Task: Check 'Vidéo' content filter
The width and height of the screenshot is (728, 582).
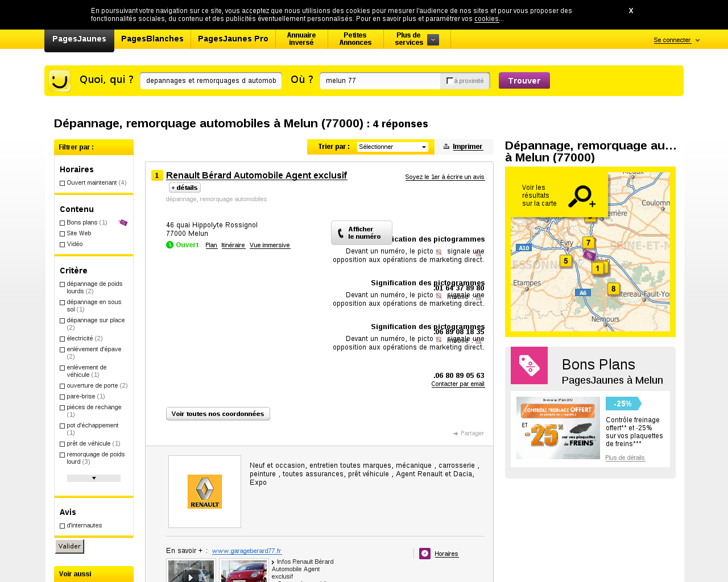Action: (x=63, y=244)
